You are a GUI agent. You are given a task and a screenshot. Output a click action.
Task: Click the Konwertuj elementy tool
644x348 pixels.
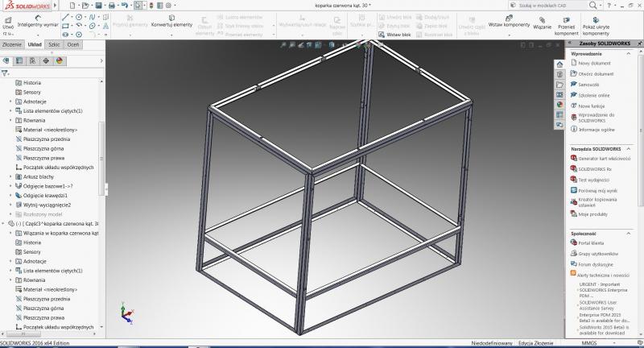click(171, 22)
